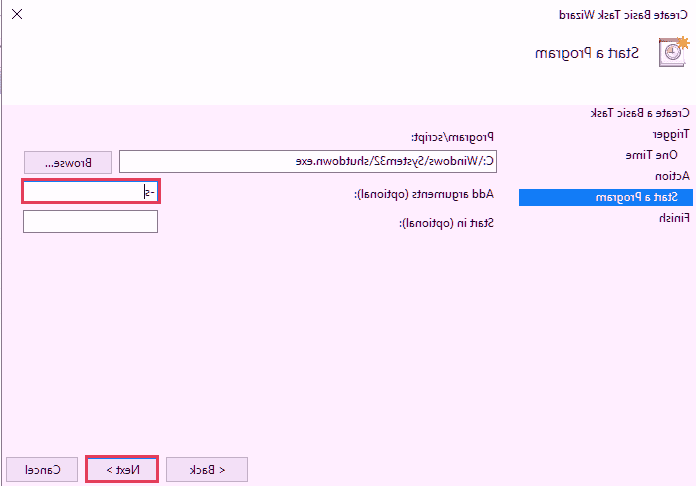This screenshot has height=486, width=696.
Task: Proceed with the Next button
Action: coord(122,469)
